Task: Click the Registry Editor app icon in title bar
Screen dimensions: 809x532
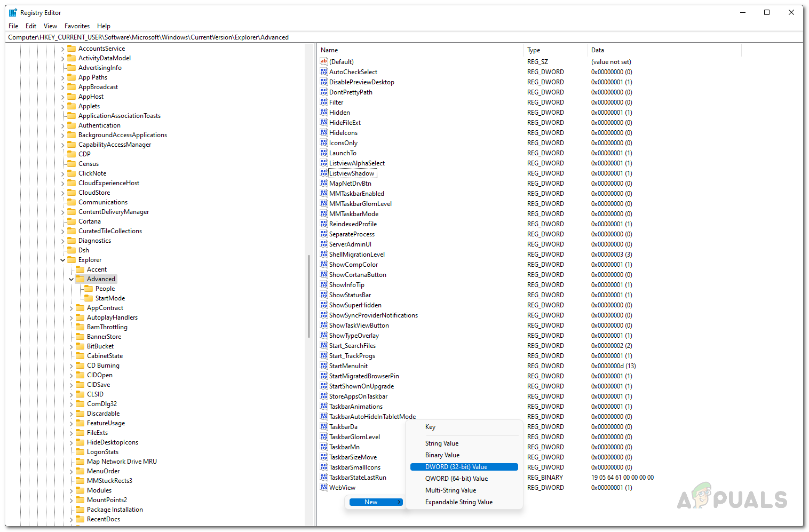Action: [x=13, y=12]
